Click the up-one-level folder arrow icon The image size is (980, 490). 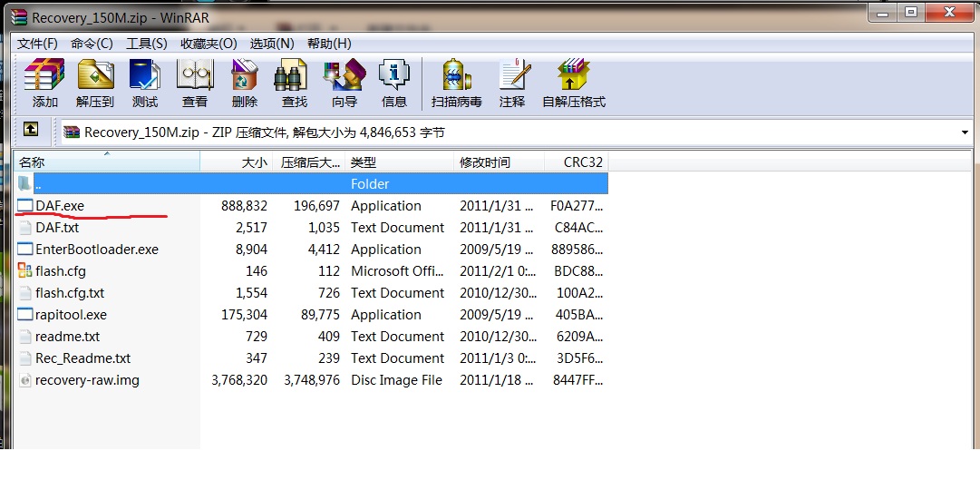[x=30, y=130]
